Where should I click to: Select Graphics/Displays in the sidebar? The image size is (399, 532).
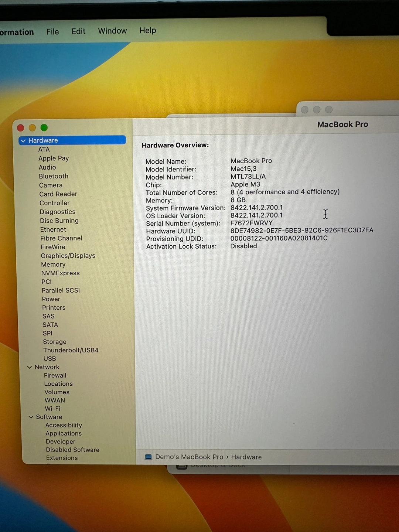pyautogui.click(x=68, y=256)
